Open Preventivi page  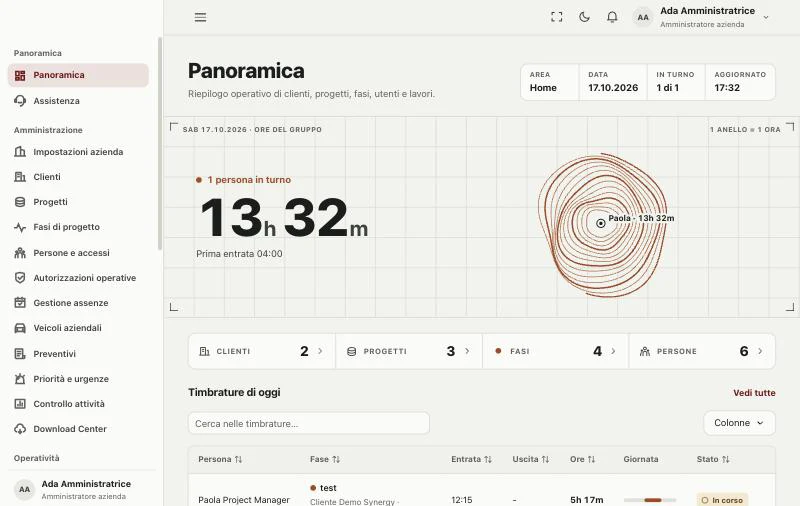pos(78,354)
